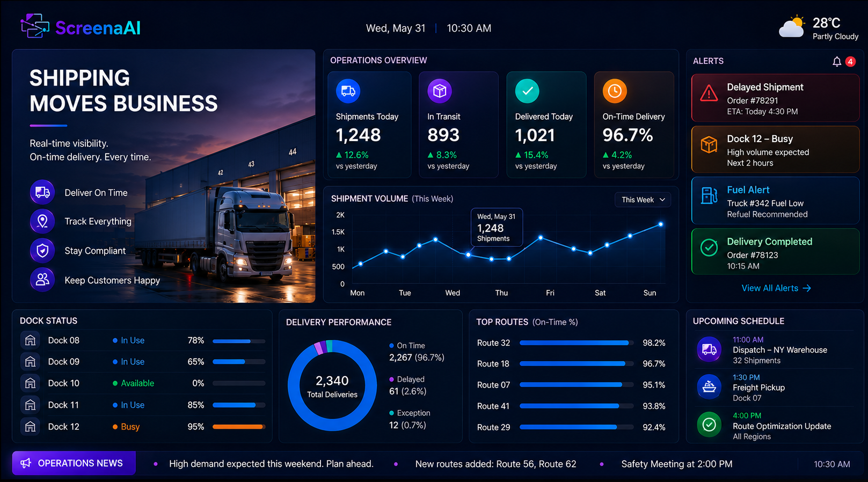This screenshot has height=482, width=868.
Task: Open the This Week dropdown
Action: pyautogui.click(x=643, y=200)
